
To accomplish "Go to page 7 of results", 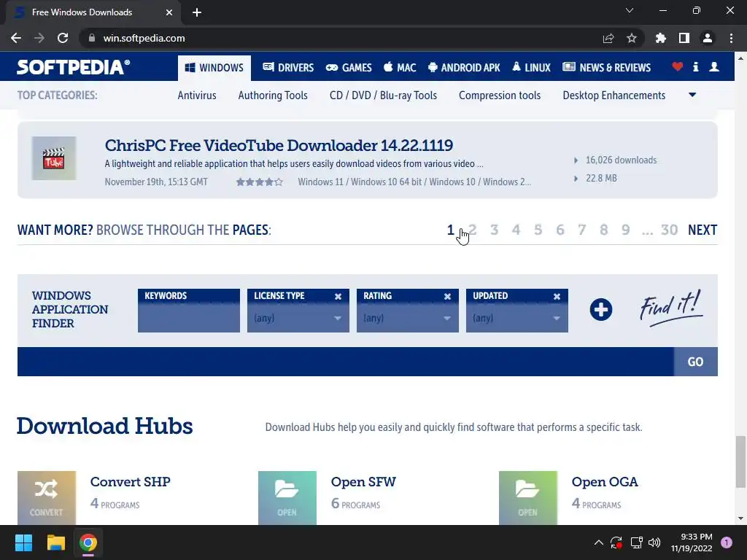I will coord(581,230).
